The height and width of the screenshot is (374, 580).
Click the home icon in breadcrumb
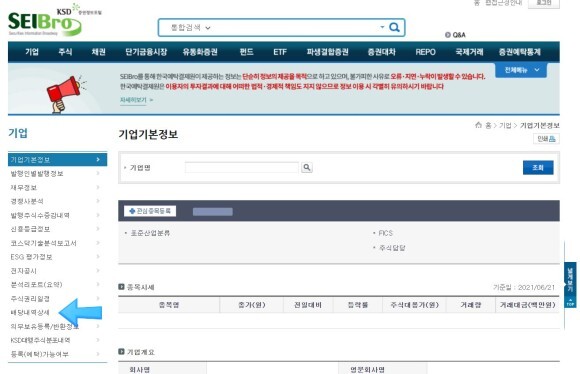coord(478,125)
